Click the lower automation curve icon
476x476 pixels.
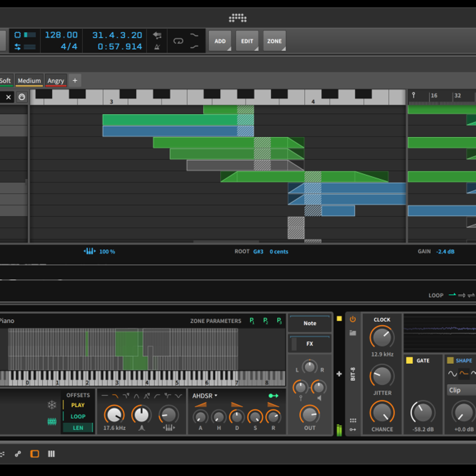click(194, 47)
